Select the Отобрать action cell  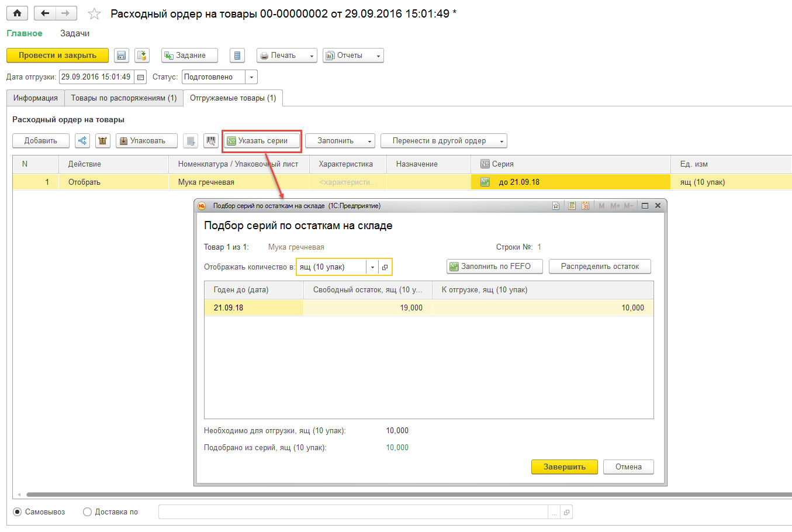(114, 182)
